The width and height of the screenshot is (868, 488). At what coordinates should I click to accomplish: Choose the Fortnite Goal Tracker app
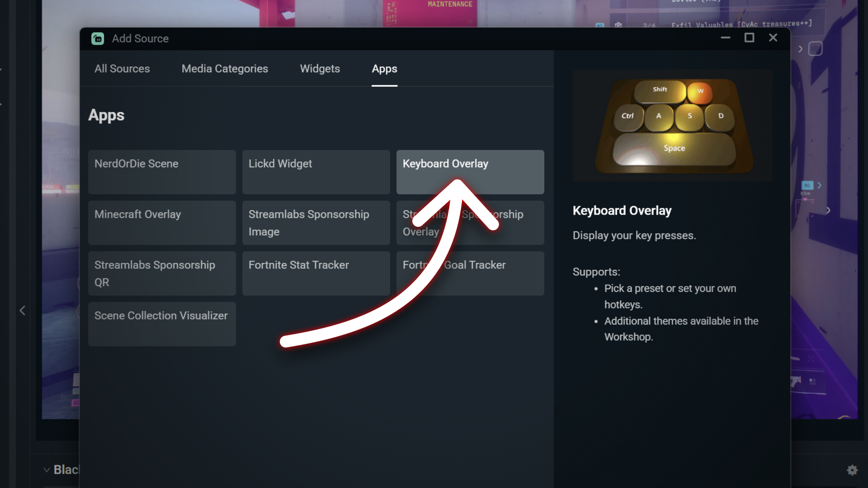pos(470,273)
